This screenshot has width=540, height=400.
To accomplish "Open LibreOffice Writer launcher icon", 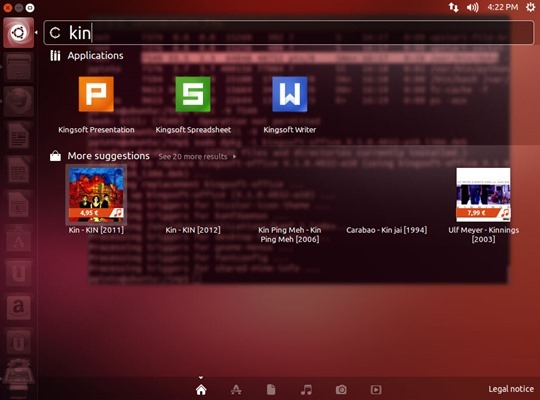I will [19, 136].
